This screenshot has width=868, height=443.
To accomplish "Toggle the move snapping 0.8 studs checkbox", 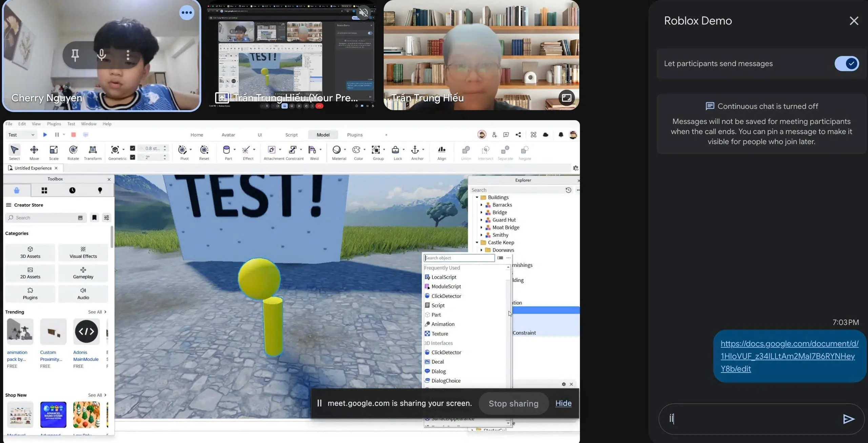I will (133, 148).
